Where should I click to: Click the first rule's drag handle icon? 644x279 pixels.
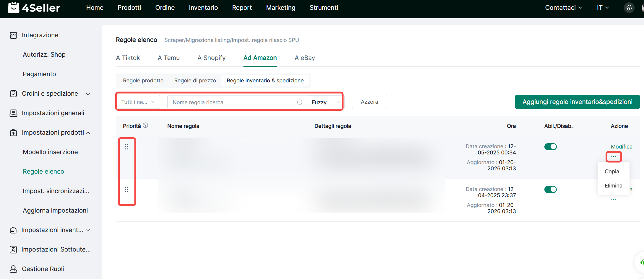pos(126,147)
